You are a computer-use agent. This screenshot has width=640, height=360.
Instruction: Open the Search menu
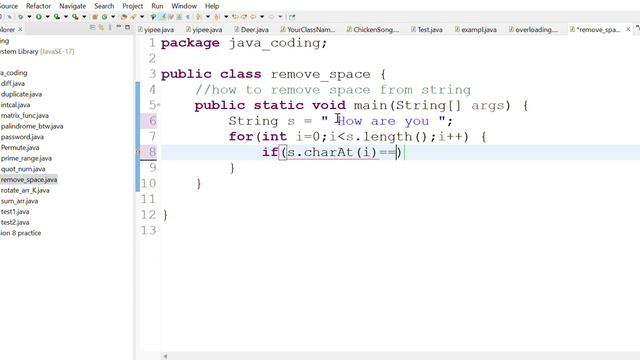[x=104, y=6]
